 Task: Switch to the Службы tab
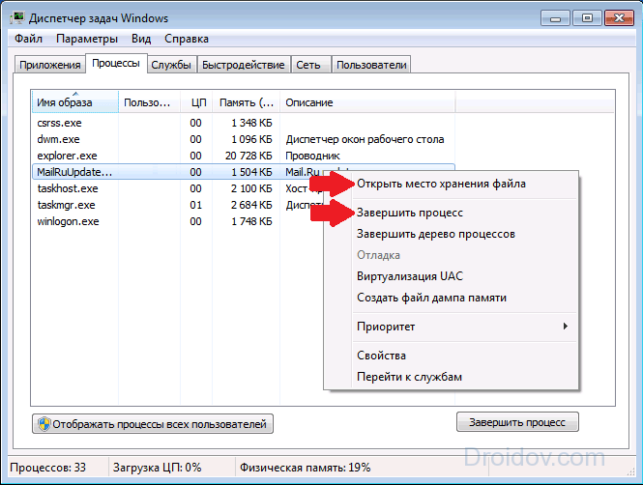pos(171,65)
